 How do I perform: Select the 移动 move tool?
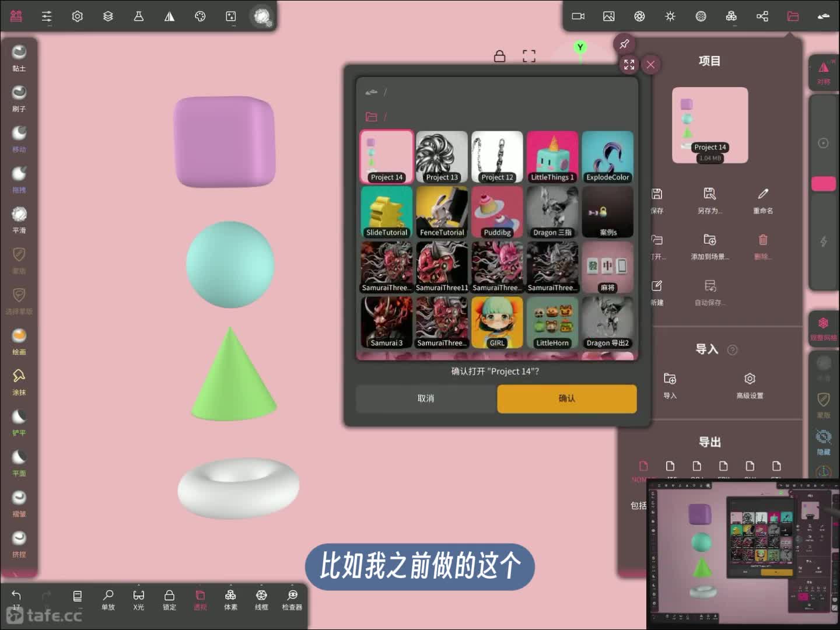tap(19, 138)
